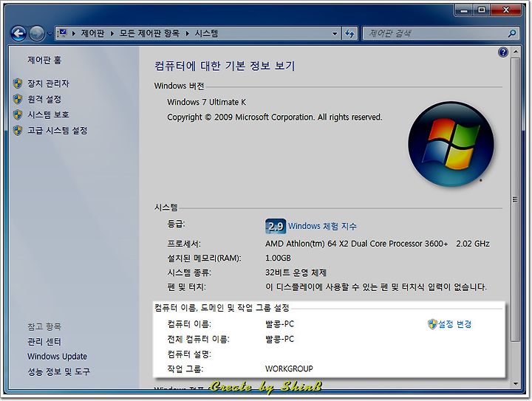Open 고급 시스템 설정 link
The width and height of the screenshot is (532, 401).
(58, 131)
